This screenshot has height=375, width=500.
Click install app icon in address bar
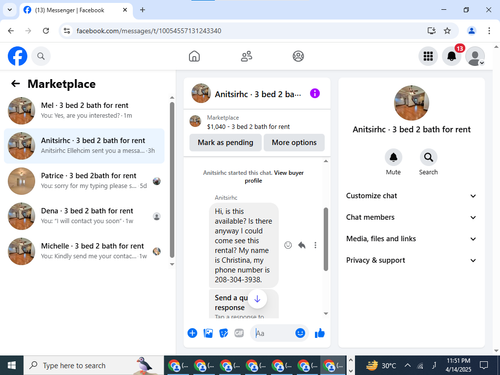click(x=431, y=31)
